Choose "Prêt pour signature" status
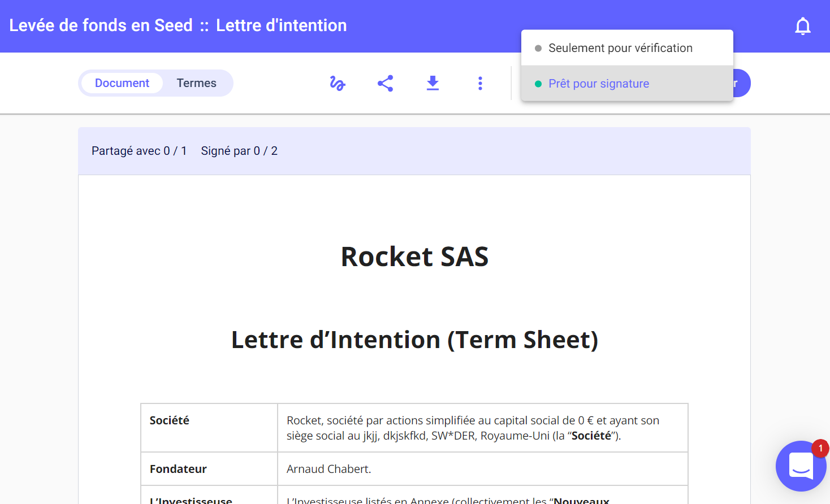Screen dimensions: 830x504 [x=598, y=84]
